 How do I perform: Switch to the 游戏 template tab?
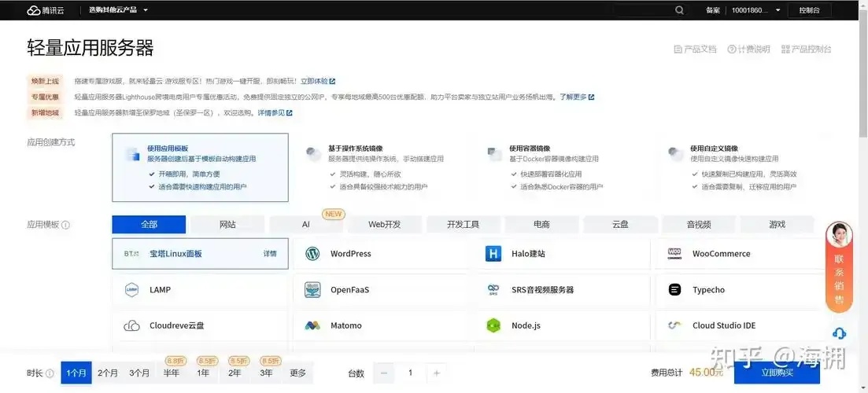[x=778, y=225]
